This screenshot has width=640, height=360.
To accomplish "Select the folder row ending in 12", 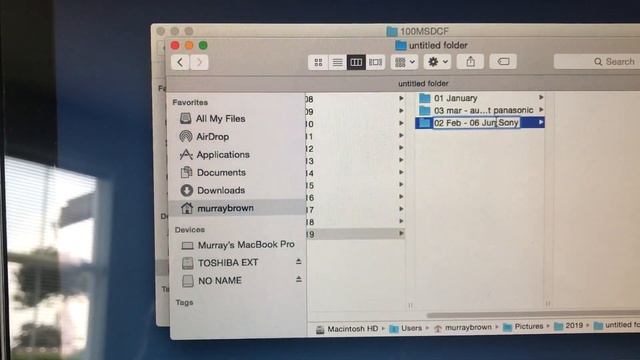I will pos(355,149).
